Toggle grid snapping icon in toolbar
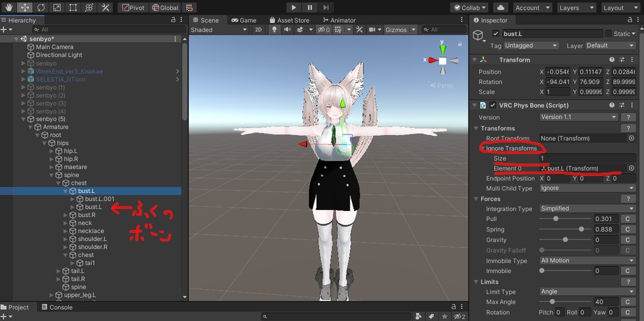This screenshot has width=644, height=321. [189, 8]
